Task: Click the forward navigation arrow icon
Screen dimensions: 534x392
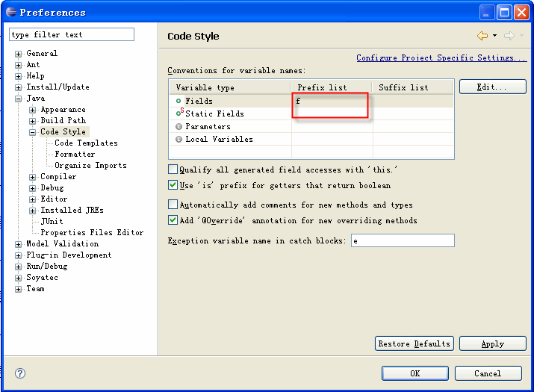Action: click(x=509, y=36)
